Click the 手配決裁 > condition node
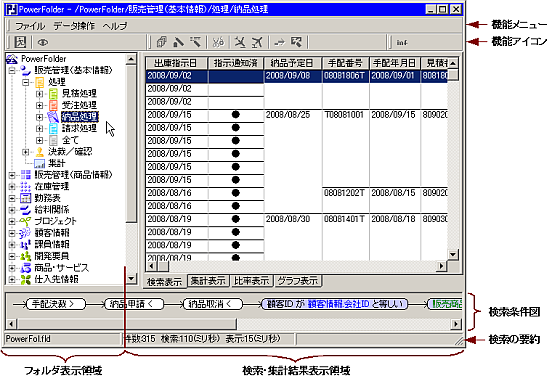550x381 pixels. pyautogui.click(x=56, y=304)
